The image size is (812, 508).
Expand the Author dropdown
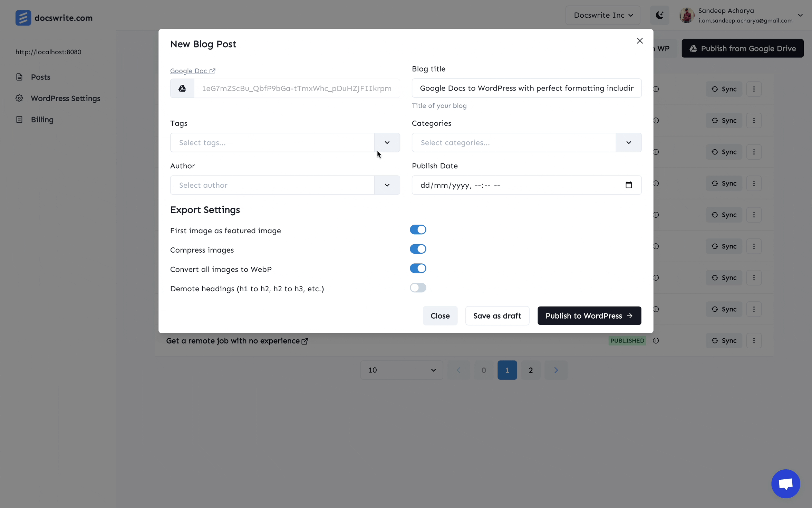[x=386, y=184]
